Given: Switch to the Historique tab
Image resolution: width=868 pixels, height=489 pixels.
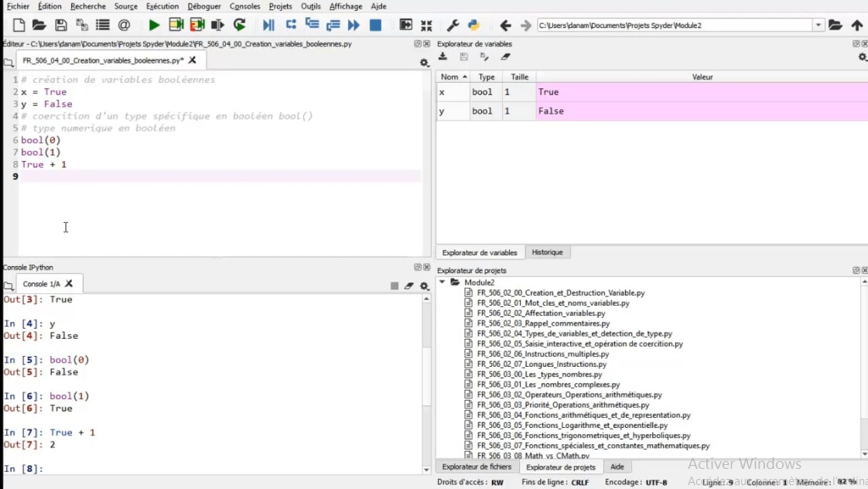Looking at the screenshot, I should [x=547, y=252].
